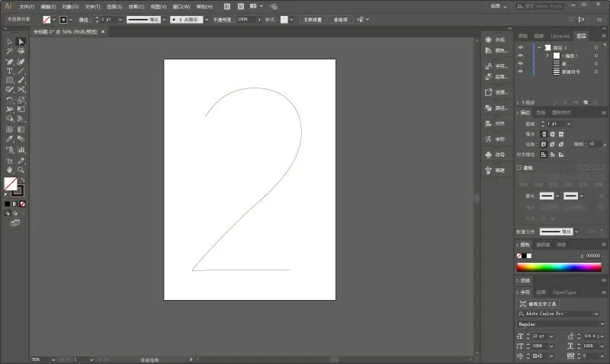The height and width of the screenshot is (364, 610).
Task: Select the Blend tool
Action: pyautogui.click(x=21, y=139)
